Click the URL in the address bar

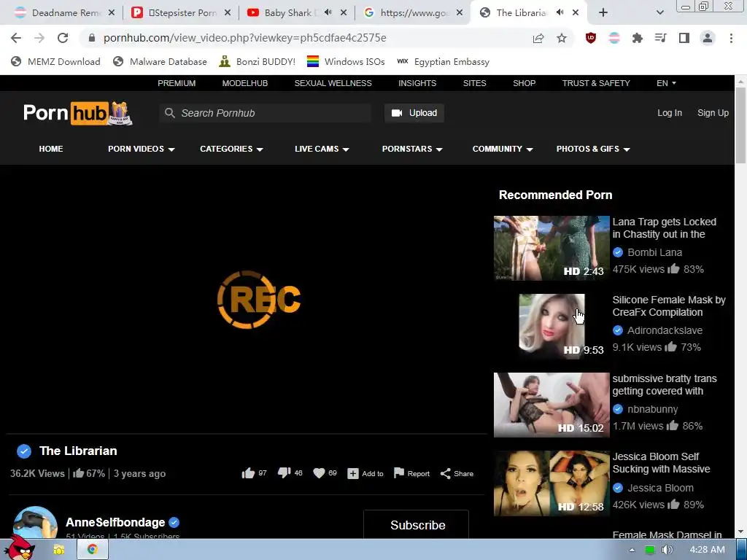pos(245,38)
